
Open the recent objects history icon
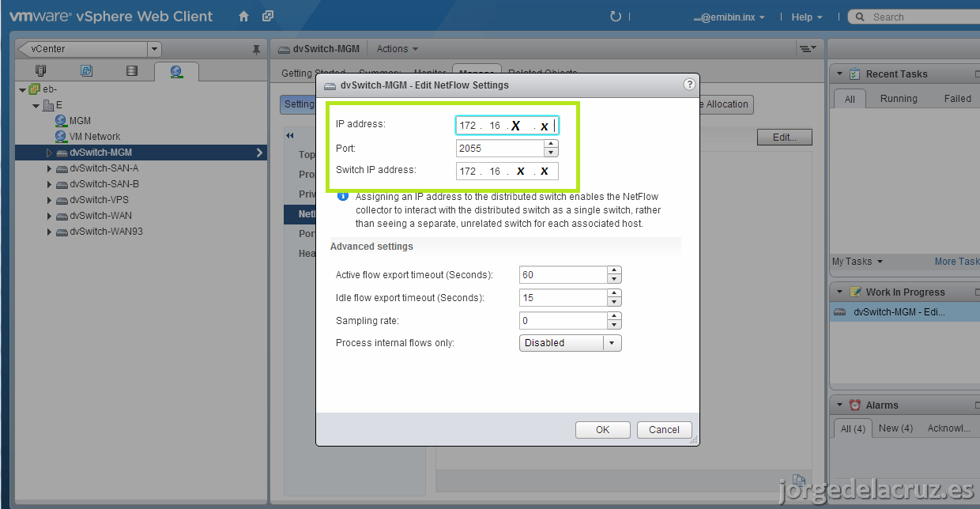pos(268,17)
